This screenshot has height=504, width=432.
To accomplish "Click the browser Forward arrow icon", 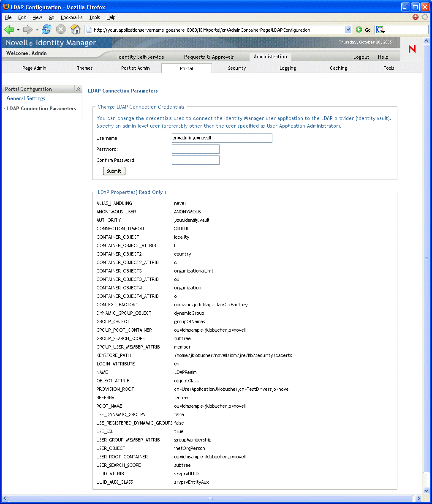I will [x=28, y=30].
